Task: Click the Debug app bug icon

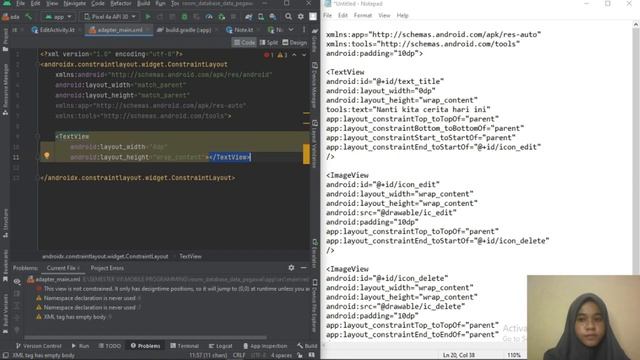Action: (184, 17)
